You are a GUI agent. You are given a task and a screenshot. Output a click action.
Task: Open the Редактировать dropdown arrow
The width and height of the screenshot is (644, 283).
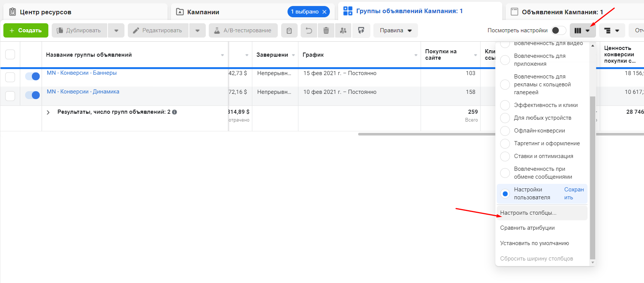click(x=198, y=30)
